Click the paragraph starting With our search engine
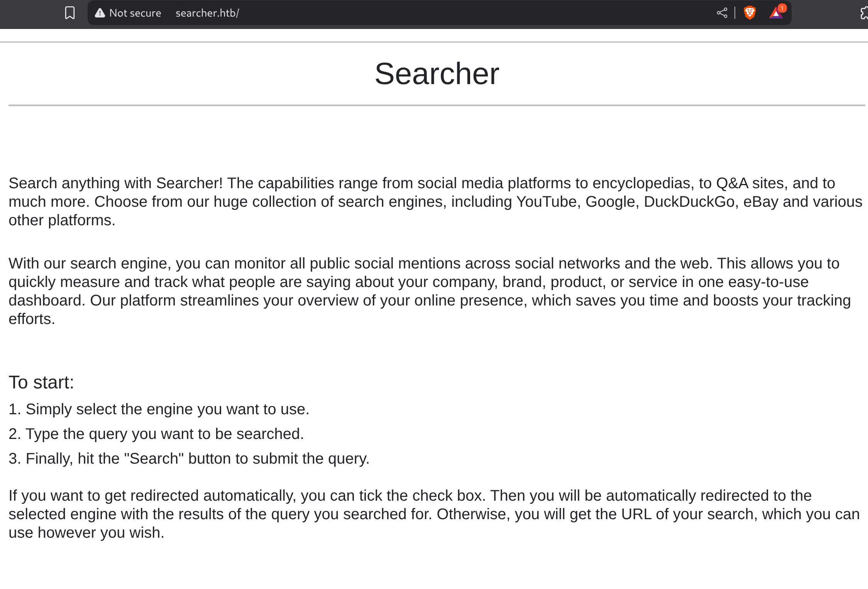 pyautogui.click(x=430, y=291)
